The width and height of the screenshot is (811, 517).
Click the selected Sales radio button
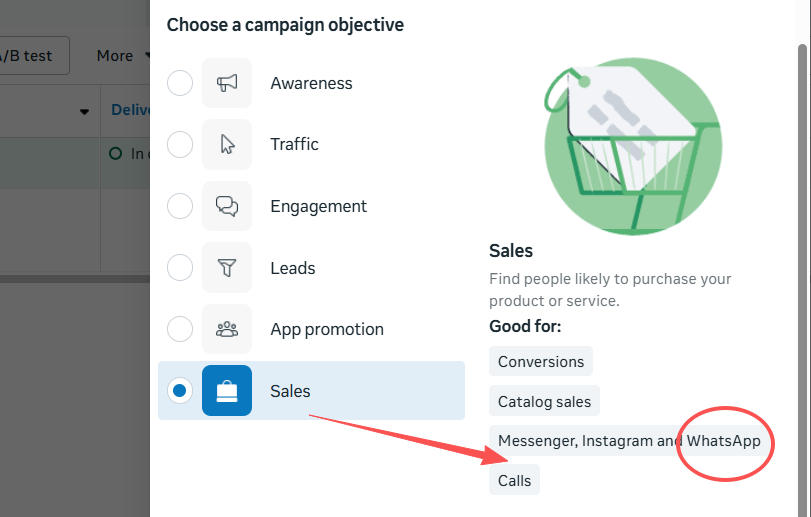point(180,391)
